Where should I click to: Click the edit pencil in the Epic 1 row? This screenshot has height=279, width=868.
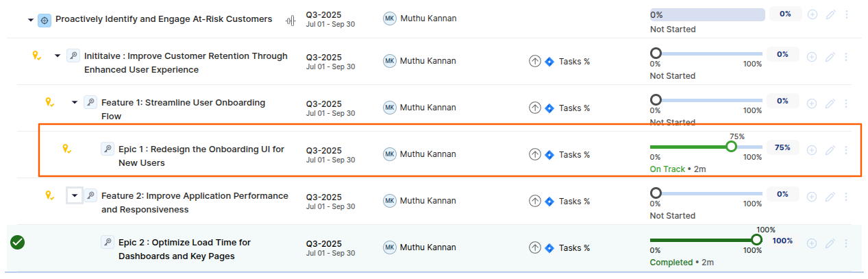click(x=830, y=150)
